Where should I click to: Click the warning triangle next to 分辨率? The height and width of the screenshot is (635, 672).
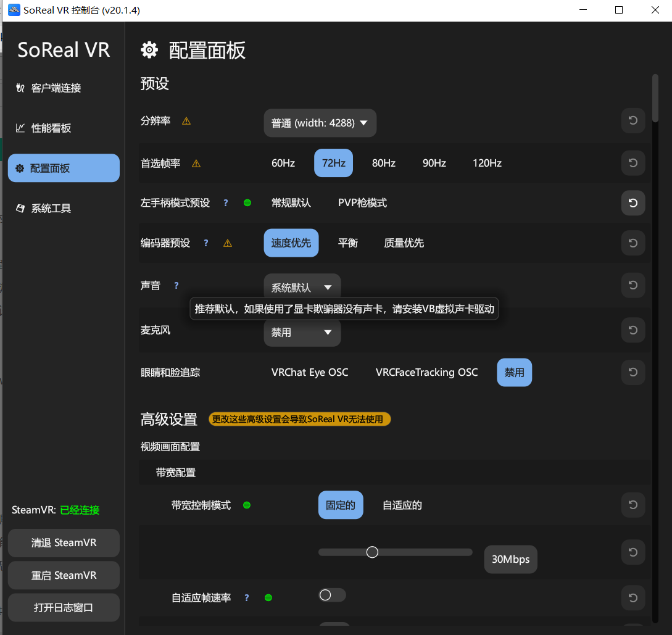186,121
